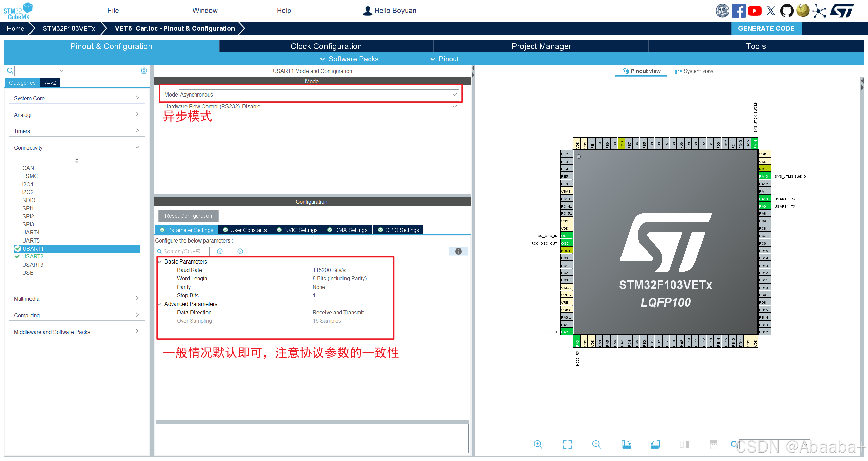Click the user profile icon beside Hello Boyuan

367,11
